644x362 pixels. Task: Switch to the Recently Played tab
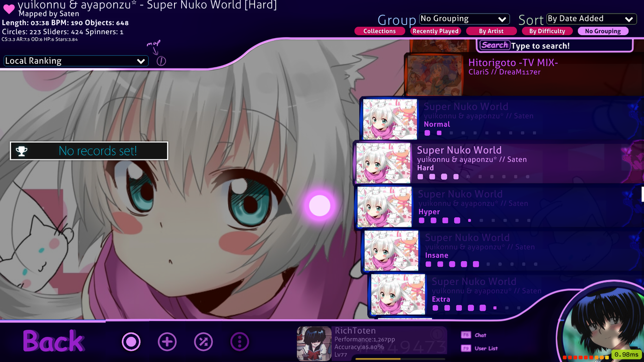tap(436, 31)
